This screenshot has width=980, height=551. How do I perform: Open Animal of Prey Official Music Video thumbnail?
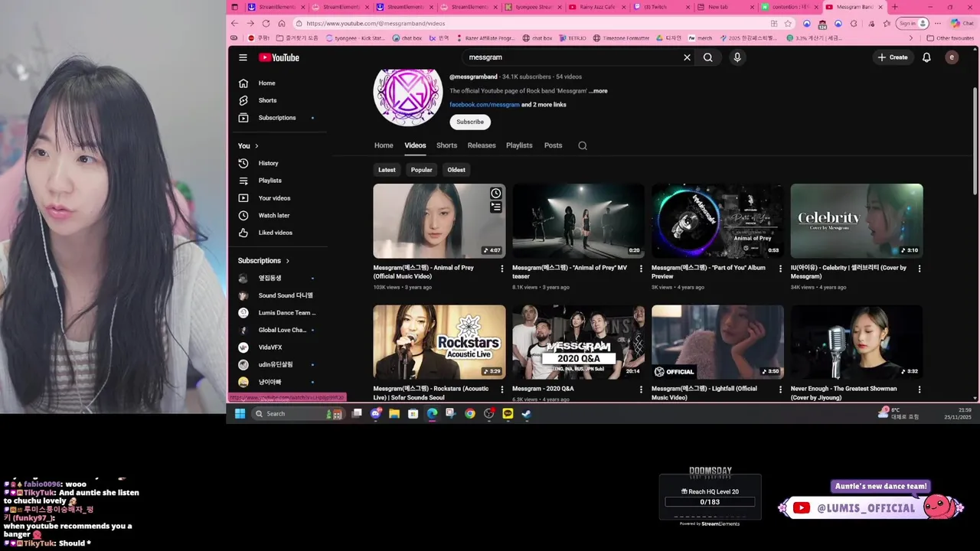(439, 220)
